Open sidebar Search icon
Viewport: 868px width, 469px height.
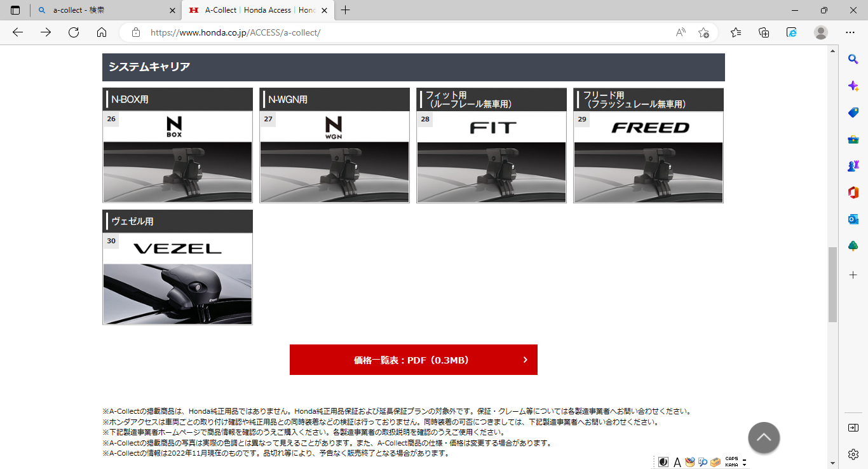point(853,59)
